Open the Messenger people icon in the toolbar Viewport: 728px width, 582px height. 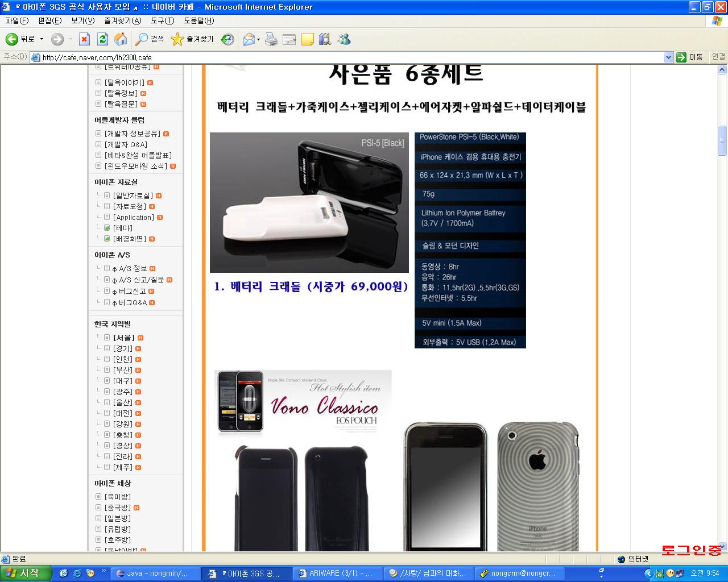[x=344, y=39]
